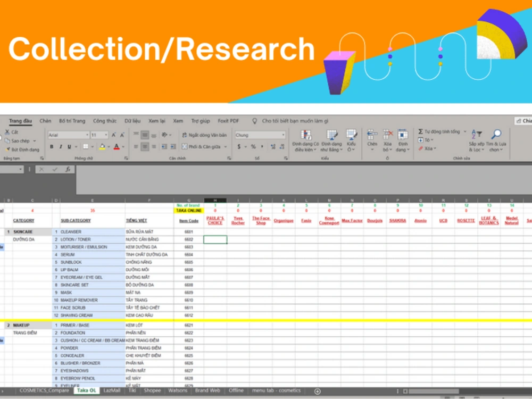Add a new sheet with plus icon

(x=317, y=392)
